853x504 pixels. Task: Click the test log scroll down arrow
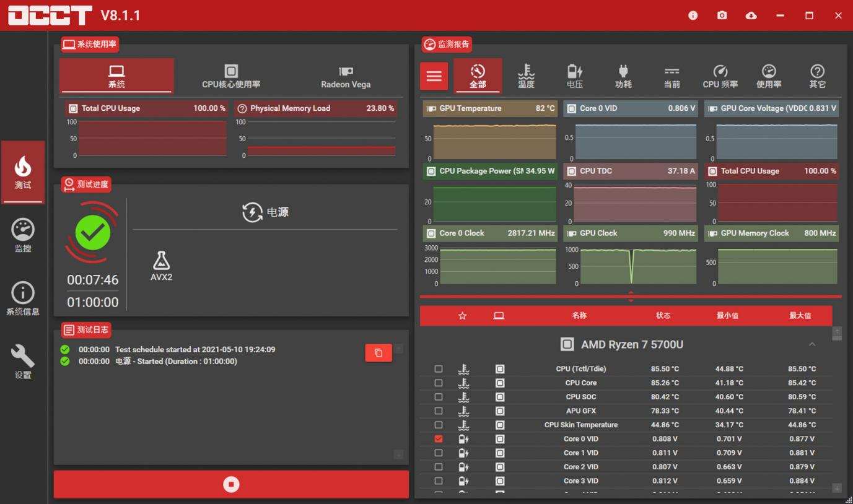(398, 454)
